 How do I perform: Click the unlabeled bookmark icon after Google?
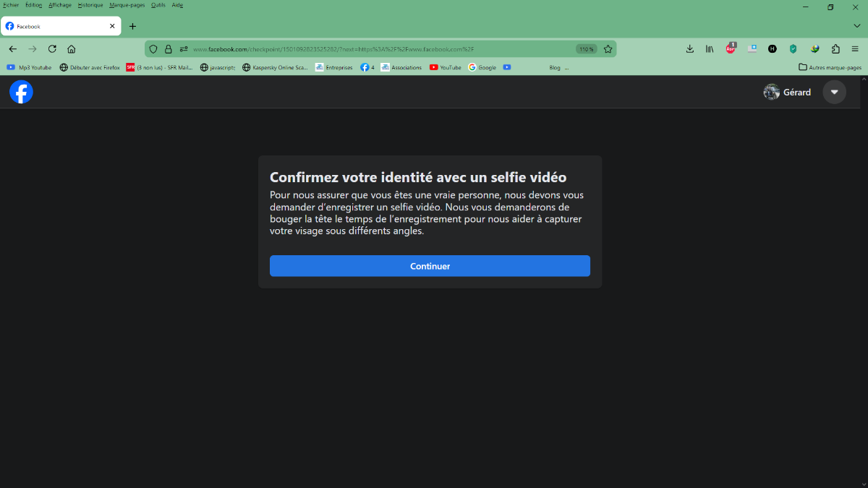pos(507,67)
